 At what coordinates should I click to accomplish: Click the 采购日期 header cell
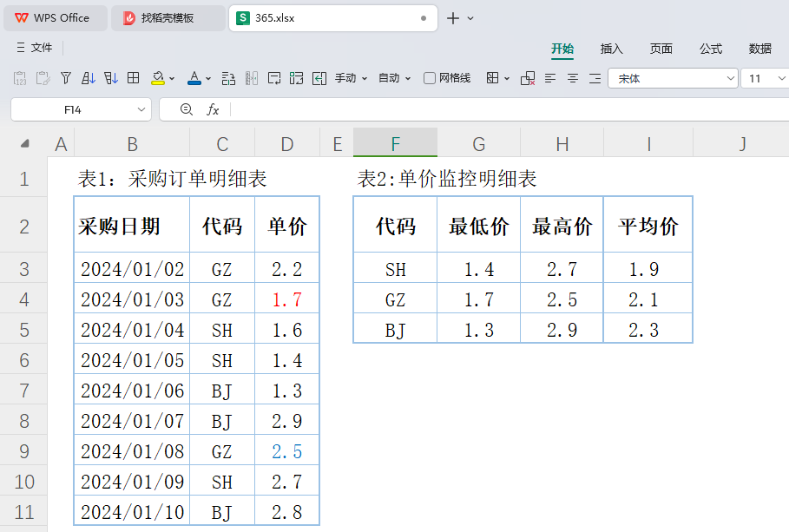coord(132,226)
